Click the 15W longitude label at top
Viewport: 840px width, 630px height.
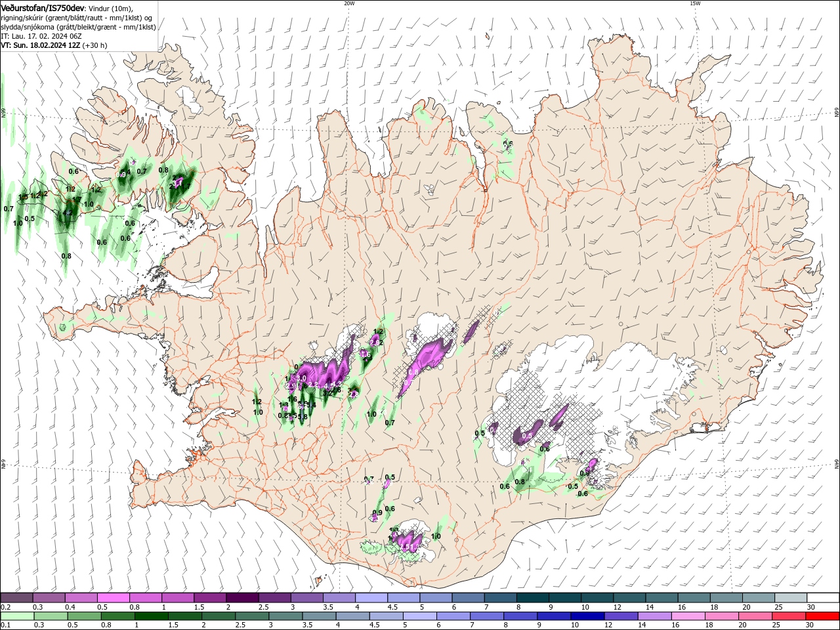coord(695,3)
